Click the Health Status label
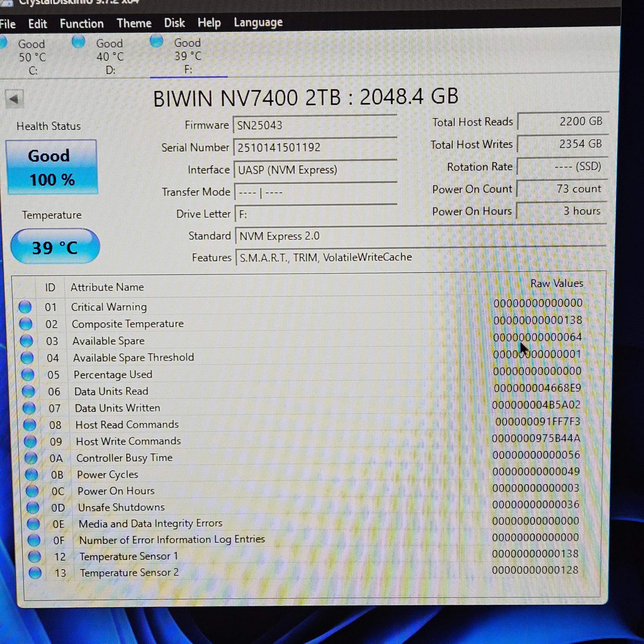The width and height of the screenshot is (644, 644). click(x=49, y=126)
